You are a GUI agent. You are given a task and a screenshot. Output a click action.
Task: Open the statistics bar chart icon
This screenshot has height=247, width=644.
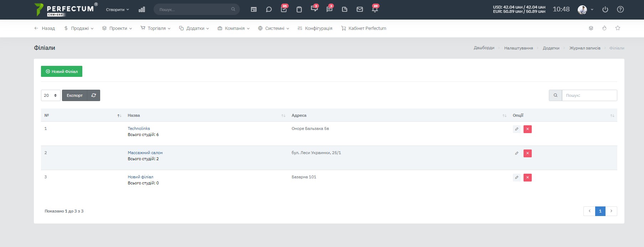[142, 10]
